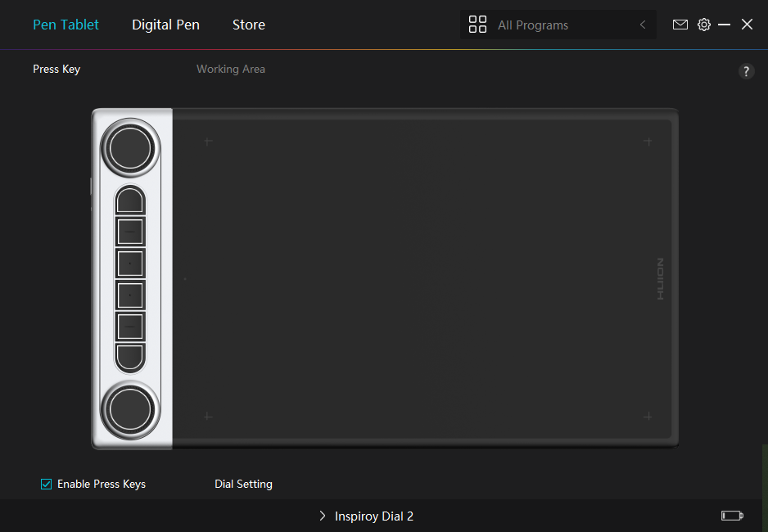Click the All Programs grid icon

tap(477, 25)
